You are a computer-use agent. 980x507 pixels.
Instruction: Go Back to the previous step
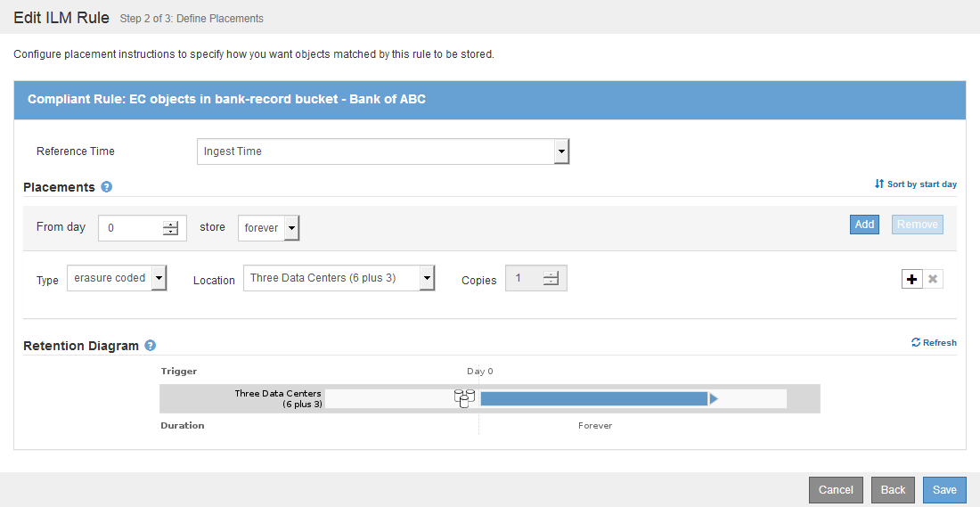point(893,490)
